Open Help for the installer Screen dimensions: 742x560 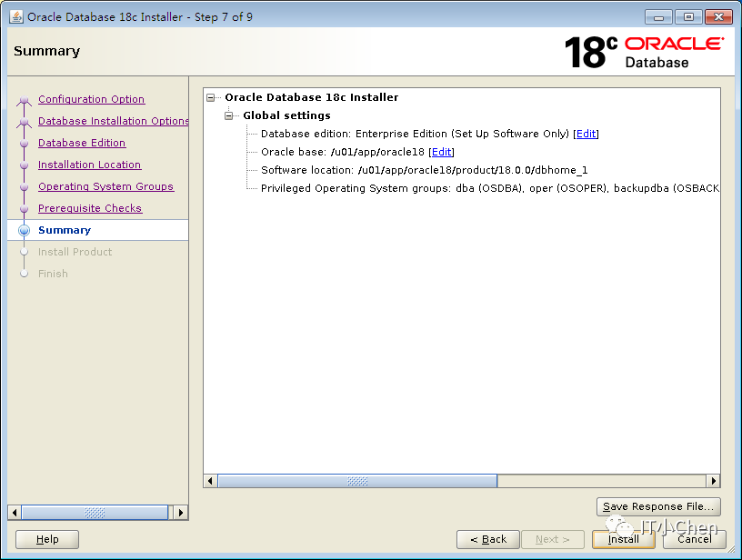tap(47, 539)
